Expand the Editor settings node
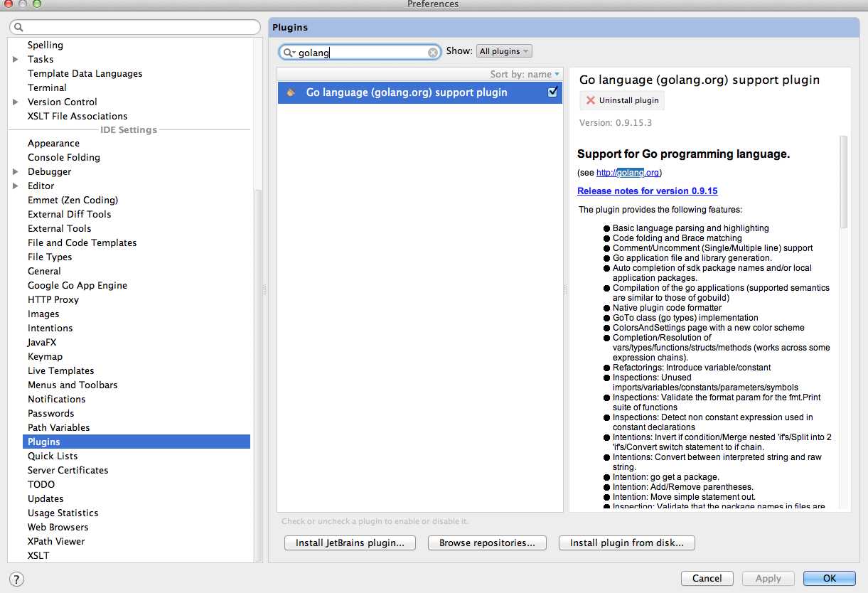Viewport: 868px width, 593px height. [x=16, y=186]
